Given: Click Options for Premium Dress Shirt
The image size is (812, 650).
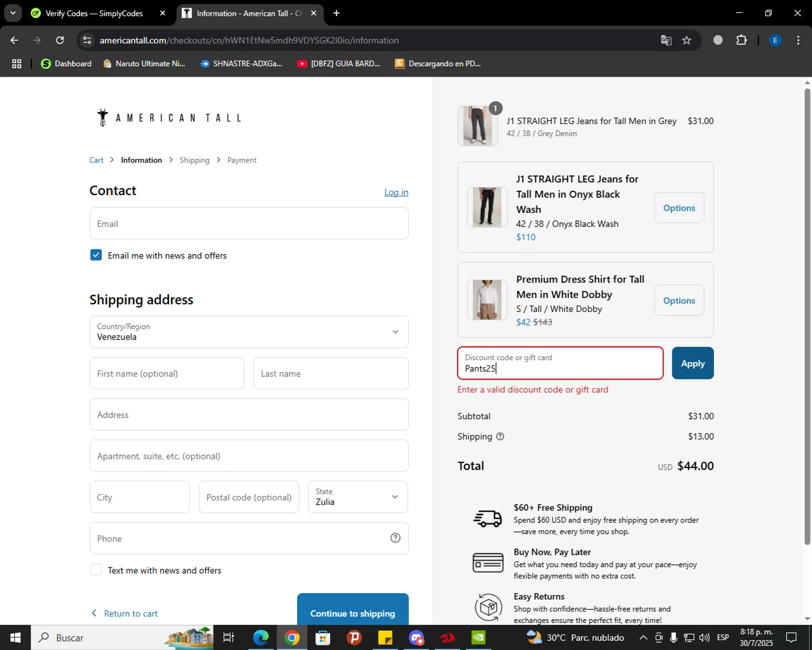Looking at the screenshot, I should tap(679, 300).
